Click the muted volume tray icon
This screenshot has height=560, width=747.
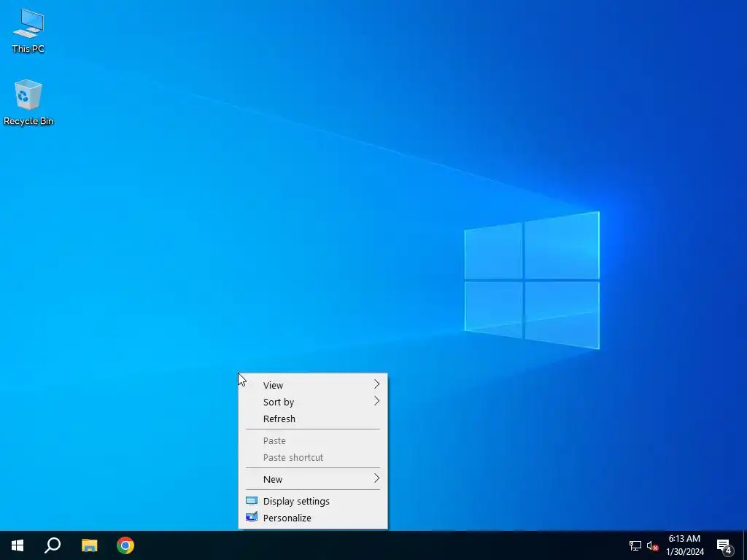coord(652,545)
